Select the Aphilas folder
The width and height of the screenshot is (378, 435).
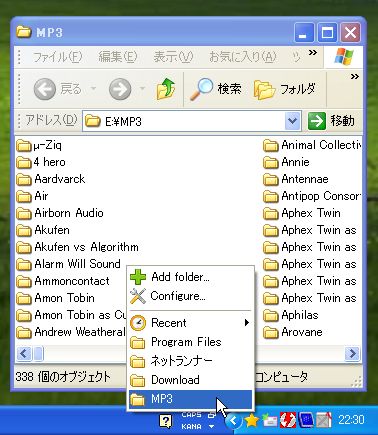[x=291, y=315]
